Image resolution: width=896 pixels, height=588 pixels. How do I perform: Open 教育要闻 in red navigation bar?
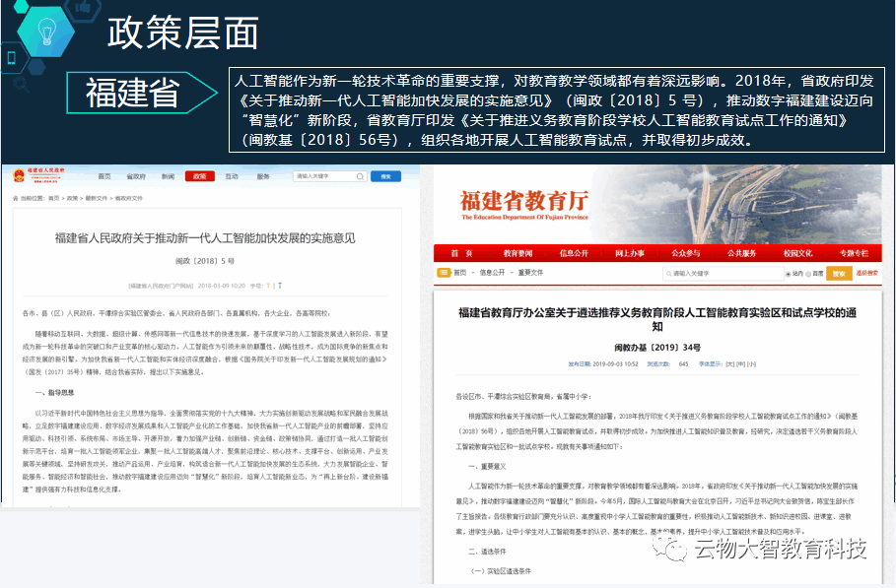point(517,253)
